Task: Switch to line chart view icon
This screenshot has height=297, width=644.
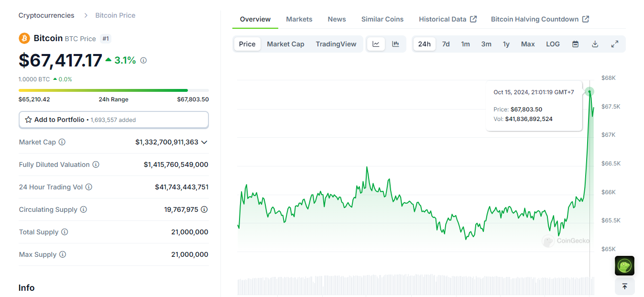Action: pos(376,44)
